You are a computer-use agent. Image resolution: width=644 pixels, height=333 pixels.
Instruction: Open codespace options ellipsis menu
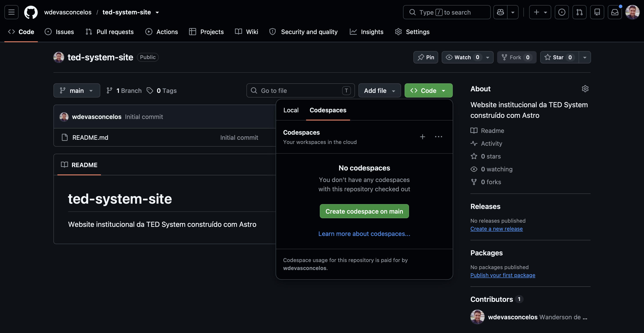pyautogui.click(x=439, y=137)
